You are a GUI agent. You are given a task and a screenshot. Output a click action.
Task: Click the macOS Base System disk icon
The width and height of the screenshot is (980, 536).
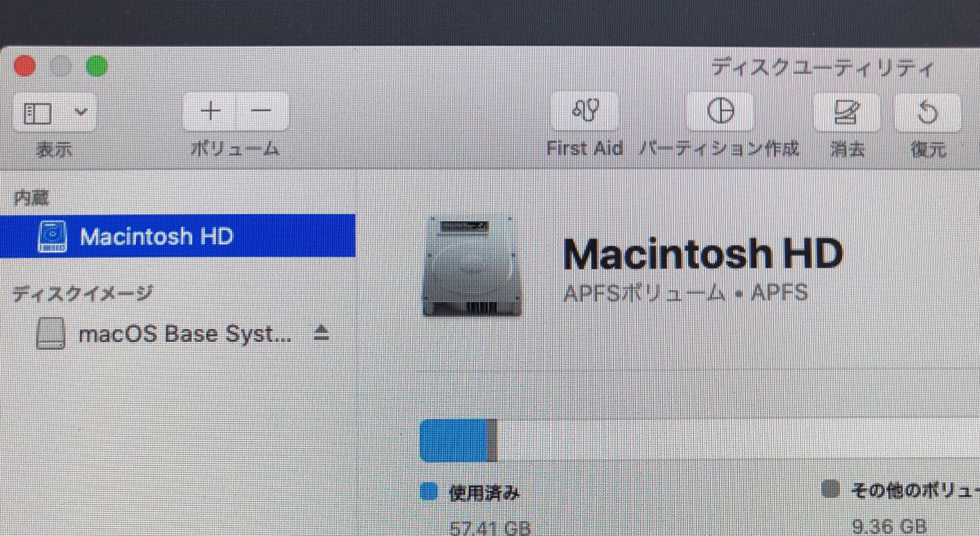50,334
